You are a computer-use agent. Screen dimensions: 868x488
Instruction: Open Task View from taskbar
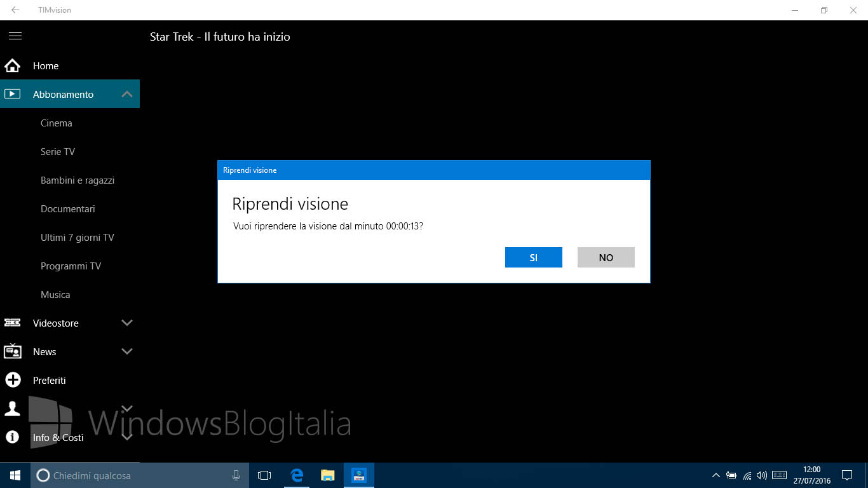(x=264, y=475)
